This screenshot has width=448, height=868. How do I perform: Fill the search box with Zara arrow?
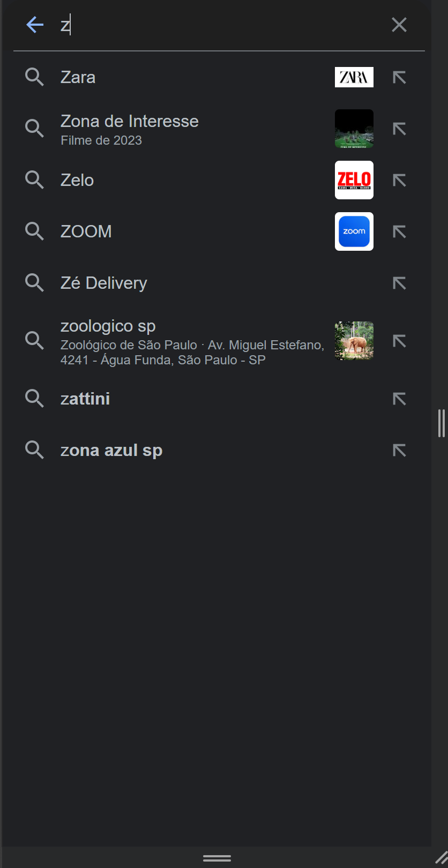(399, 77)
